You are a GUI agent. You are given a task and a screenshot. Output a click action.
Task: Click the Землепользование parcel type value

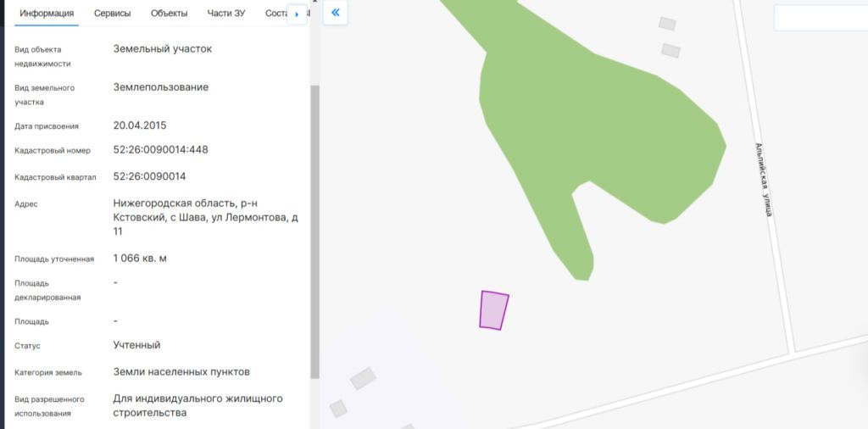click(x=161, y=87)
